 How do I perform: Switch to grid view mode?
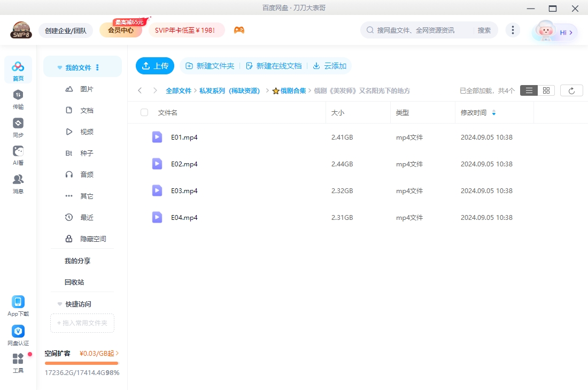coord(546,90)
